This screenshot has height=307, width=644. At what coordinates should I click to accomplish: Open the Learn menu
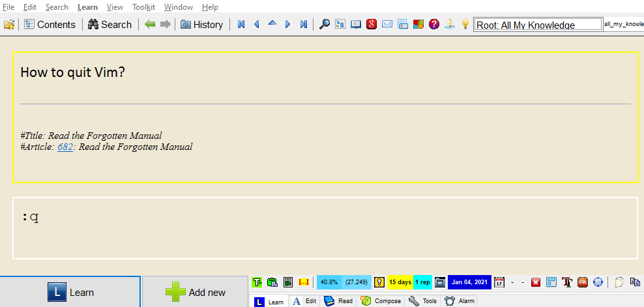pyautogui.click(x=87, y=7)
